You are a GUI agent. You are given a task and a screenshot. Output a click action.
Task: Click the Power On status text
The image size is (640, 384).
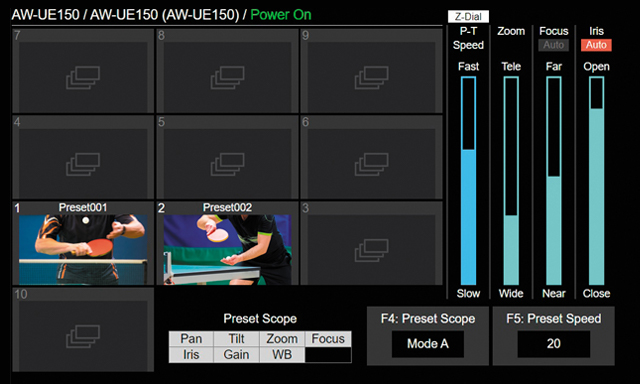tap(281, 15)
